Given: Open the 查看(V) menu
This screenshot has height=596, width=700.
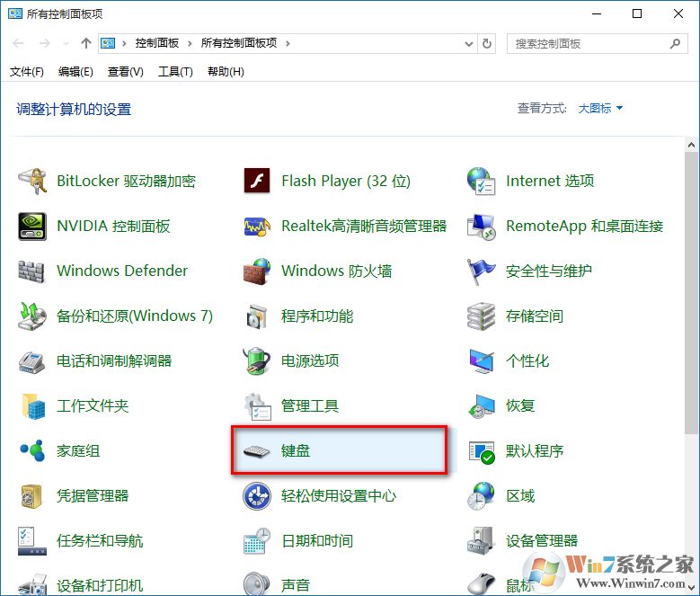Looking at the screenshot, I should pyautogui.click(x=126, y=71).
